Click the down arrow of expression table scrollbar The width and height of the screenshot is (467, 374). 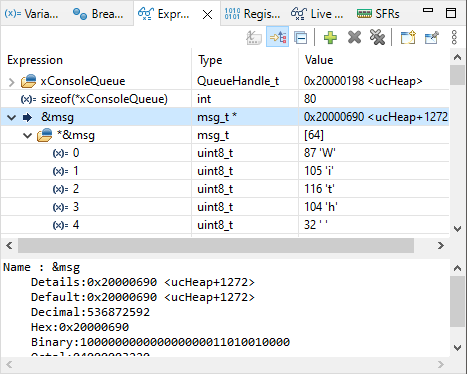(x=457, y=229)
